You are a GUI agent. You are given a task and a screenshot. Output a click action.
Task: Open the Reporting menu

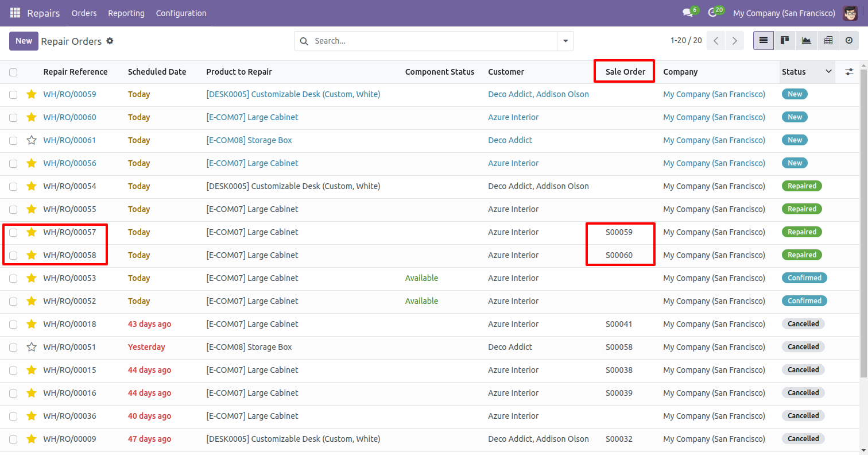126,13
